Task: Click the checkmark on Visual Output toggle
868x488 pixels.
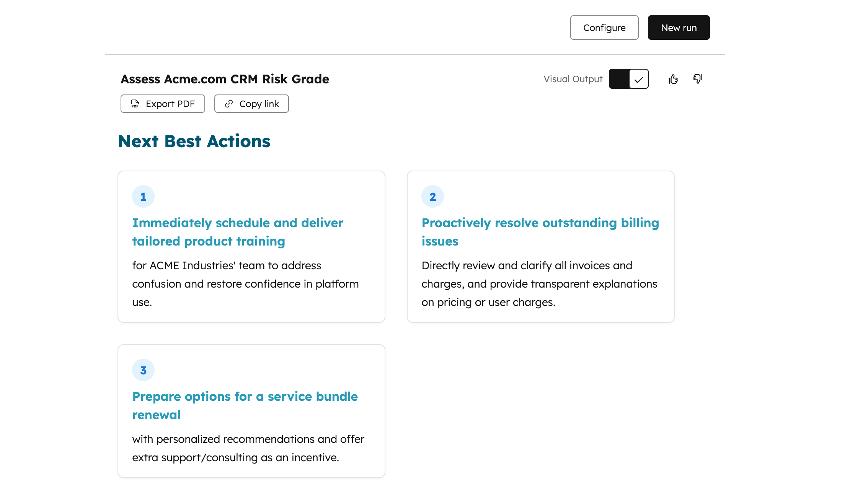Action: click(x=638, y=79)
